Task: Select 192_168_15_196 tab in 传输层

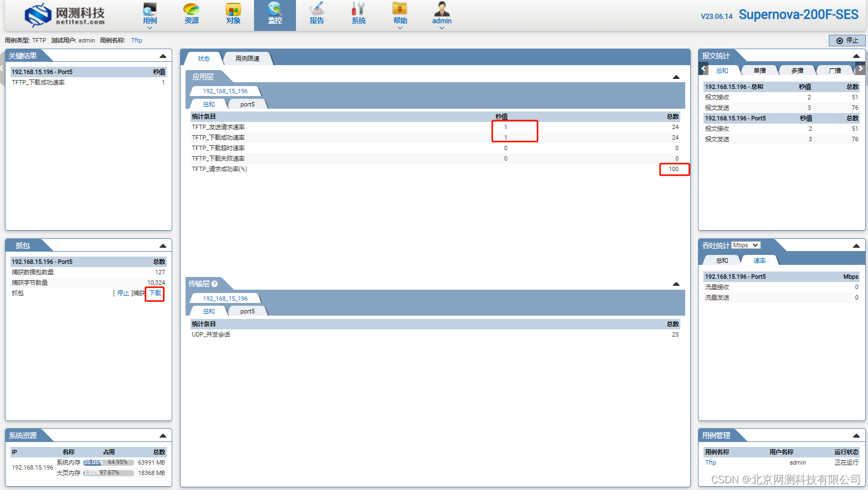Action: click(225, 299)
